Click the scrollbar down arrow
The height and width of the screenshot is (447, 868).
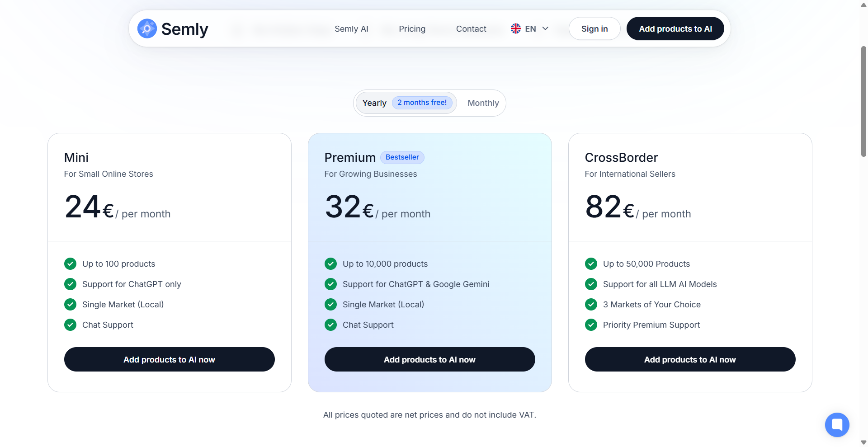[863, 442]
